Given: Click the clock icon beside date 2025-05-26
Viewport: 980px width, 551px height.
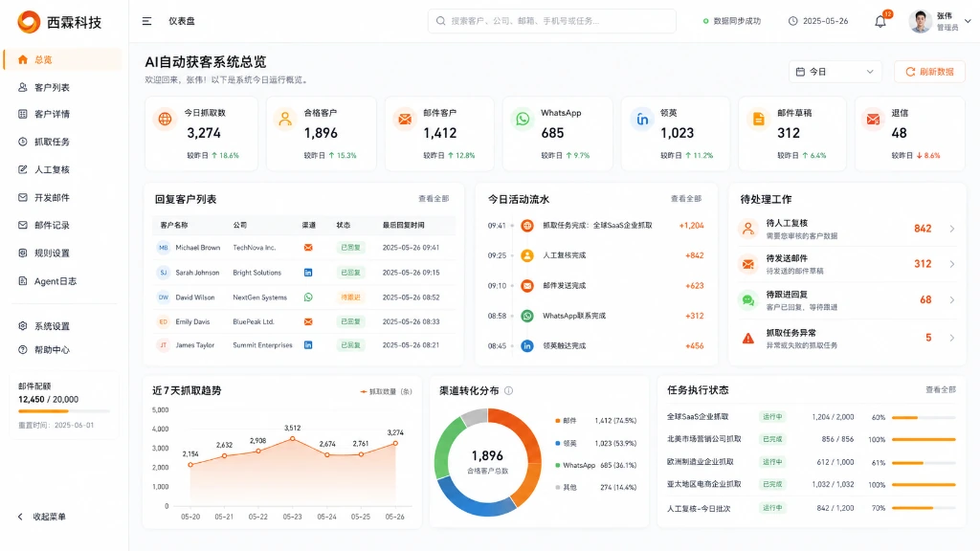Looking at the screenshot, I should click(x=792, y=21).
